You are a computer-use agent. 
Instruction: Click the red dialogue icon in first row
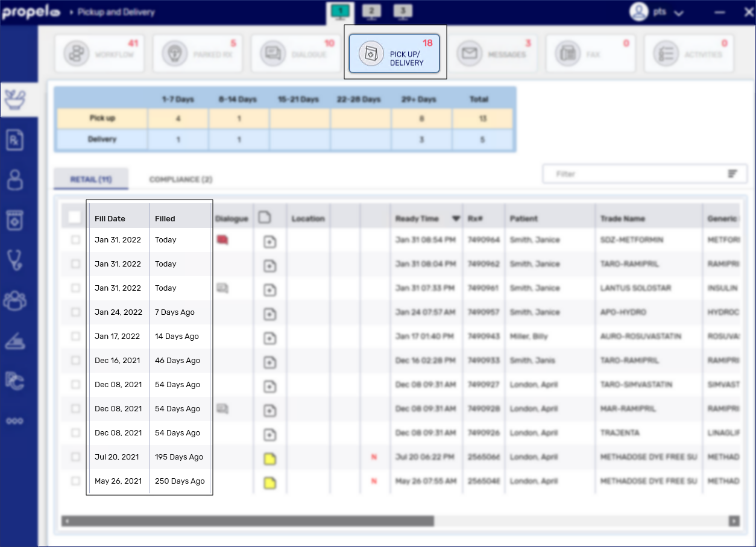point(222,240)
